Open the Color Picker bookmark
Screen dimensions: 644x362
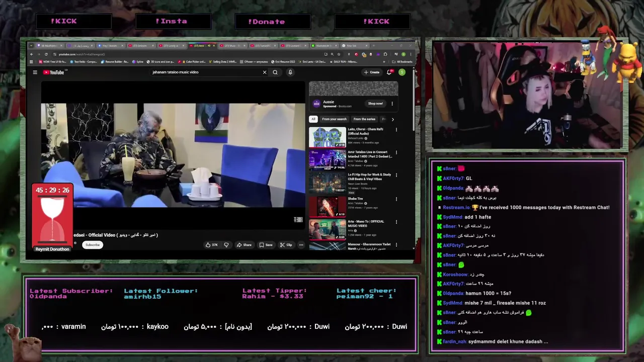point(193,62)
